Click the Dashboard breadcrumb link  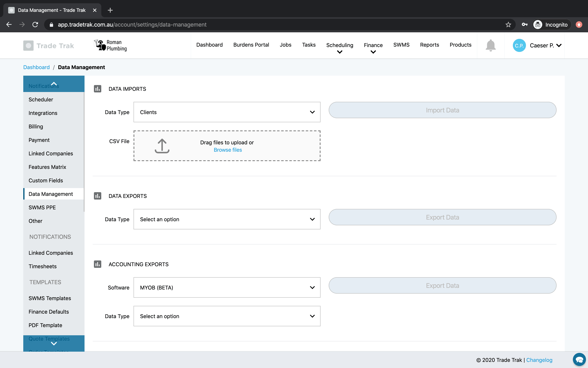37,67
